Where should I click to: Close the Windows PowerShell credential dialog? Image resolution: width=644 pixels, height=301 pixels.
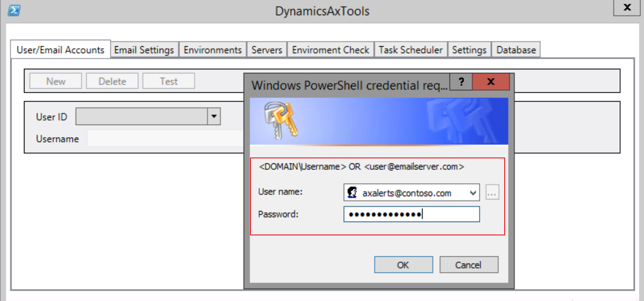tap(491, 82)
